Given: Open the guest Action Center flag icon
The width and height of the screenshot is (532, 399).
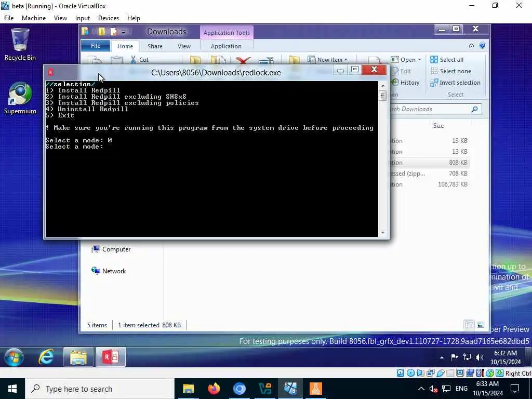Looking at the screenshot, I should click(454, 357).
